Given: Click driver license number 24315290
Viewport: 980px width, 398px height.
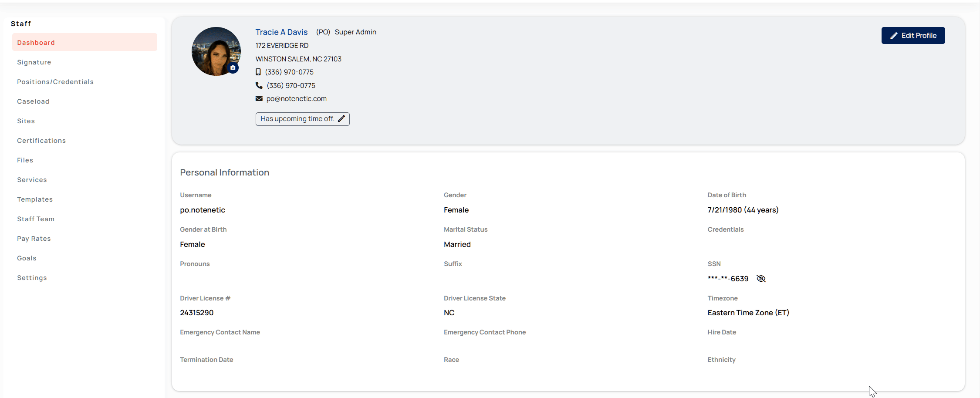Looking at the screenshot, I should click(x=197, y=313).
